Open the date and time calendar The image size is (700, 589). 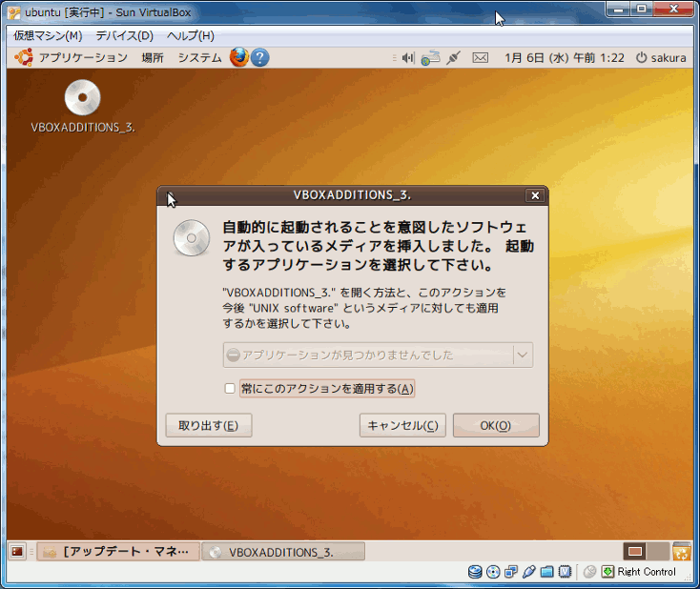pyautogui.click(x=565, y=58)
